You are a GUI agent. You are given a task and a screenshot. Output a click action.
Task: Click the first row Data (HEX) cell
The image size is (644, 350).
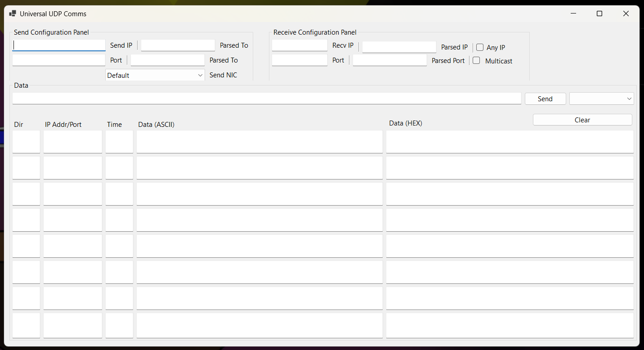tap(510, 142)
